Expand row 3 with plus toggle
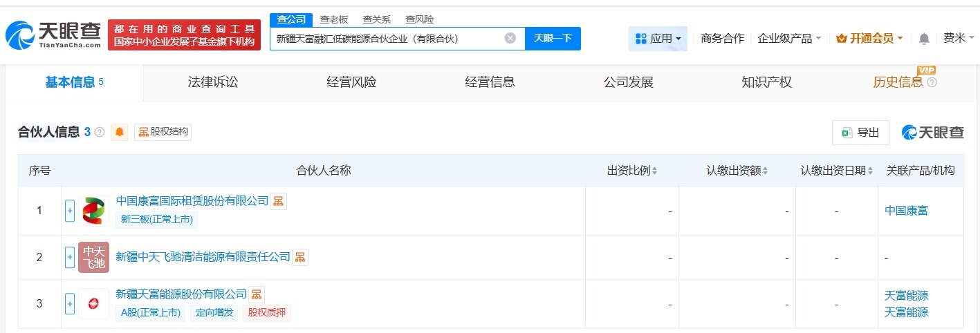Viewport: 980px width, 333px height. click(70, 303)
